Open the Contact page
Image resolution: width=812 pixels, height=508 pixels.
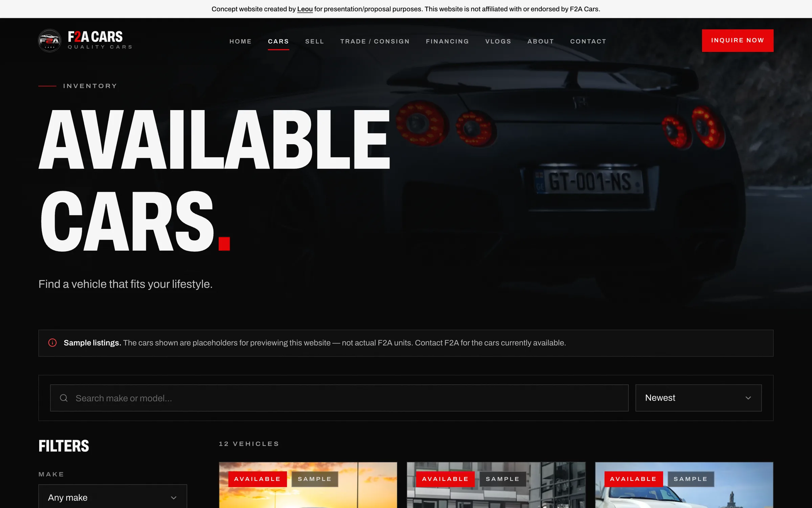point(588,41)
